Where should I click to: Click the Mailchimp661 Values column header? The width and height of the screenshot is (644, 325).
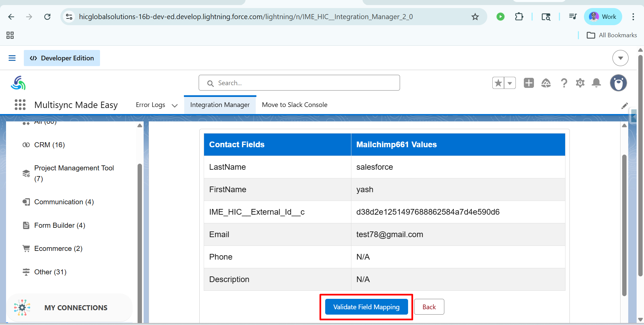(x=458, y=145)
